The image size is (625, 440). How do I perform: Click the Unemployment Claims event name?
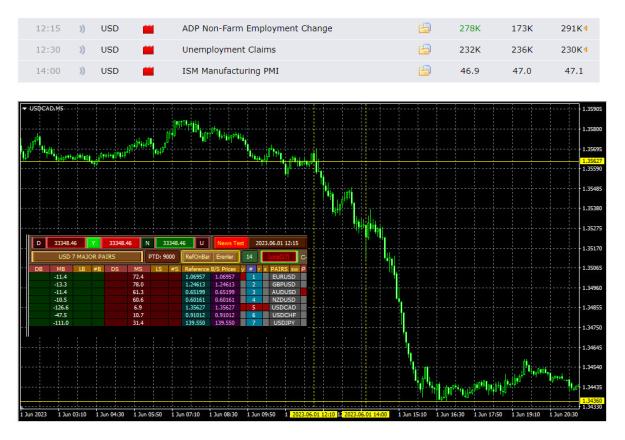[229, 50]
